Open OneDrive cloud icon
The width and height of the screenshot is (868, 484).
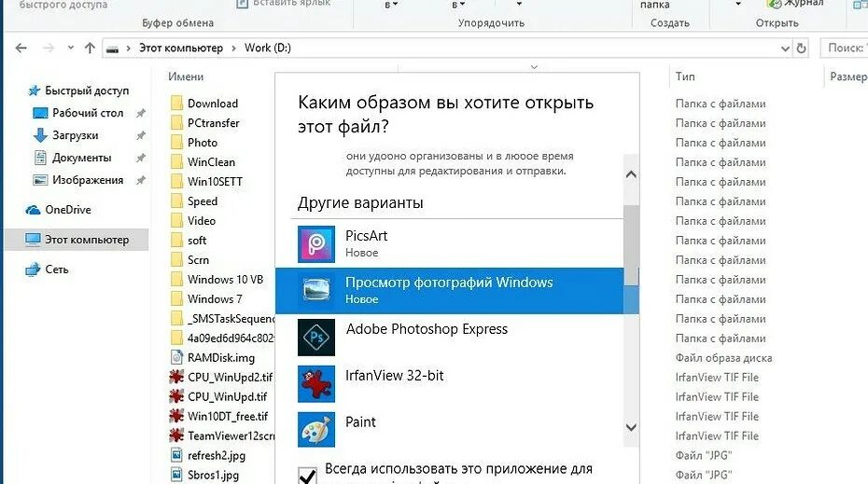click(x=34, y=210)
